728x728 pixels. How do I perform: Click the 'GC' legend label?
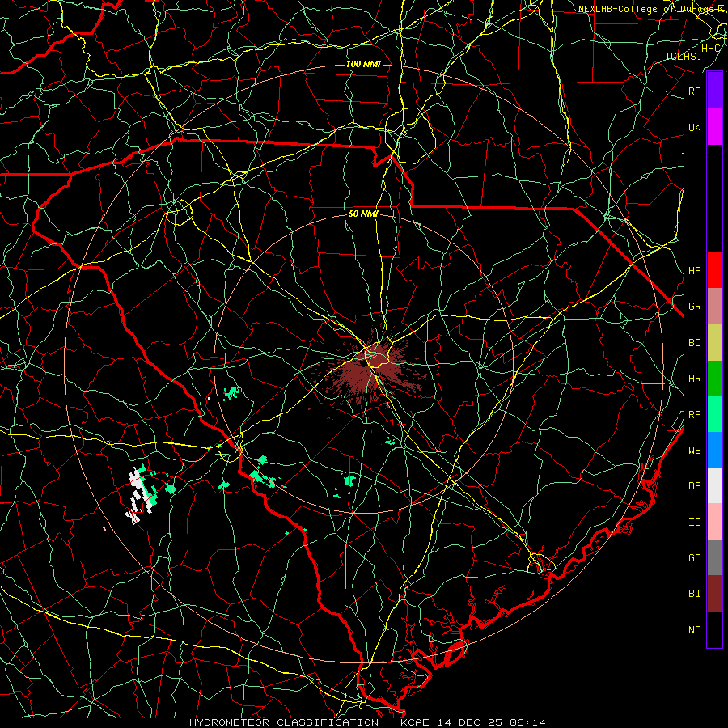tap(694, 558)
